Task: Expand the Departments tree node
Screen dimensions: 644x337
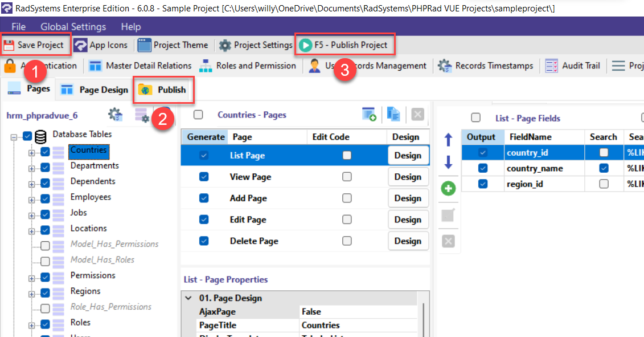Action: pos(32,168)
